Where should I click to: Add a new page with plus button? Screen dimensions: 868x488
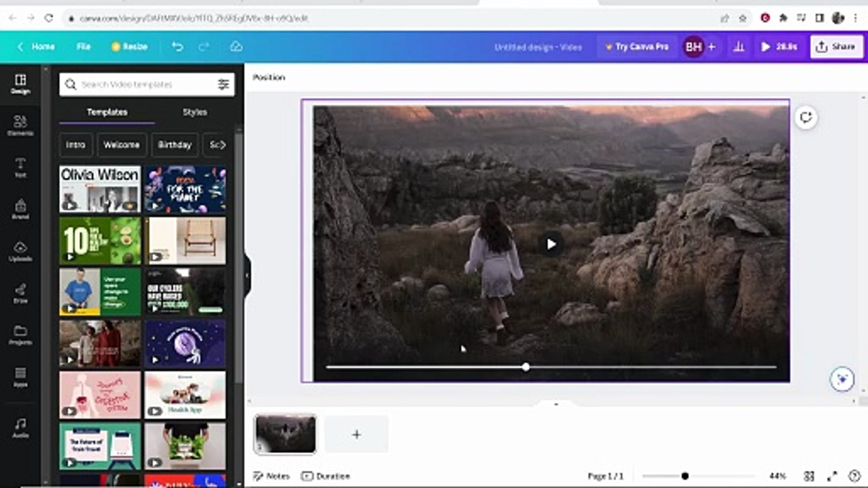pos(356,434)
